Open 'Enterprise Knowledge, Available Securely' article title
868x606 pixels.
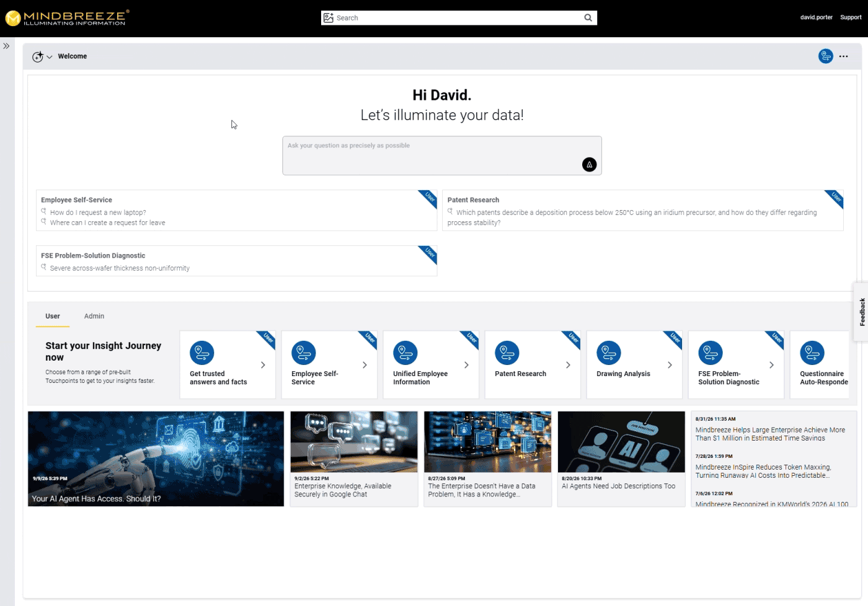[343, 491]
